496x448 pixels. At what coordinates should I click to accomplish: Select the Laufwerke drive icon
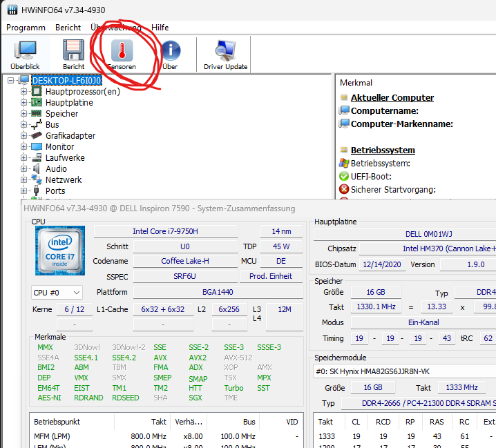click(x=37, y=158)
